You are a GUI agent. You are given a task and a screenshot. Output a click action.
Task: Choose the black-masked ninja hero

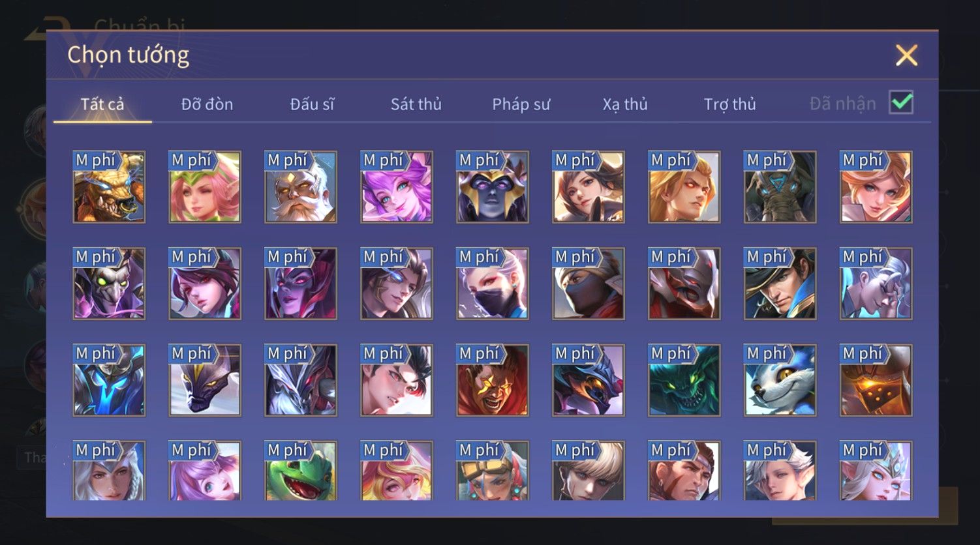(589, 284)
